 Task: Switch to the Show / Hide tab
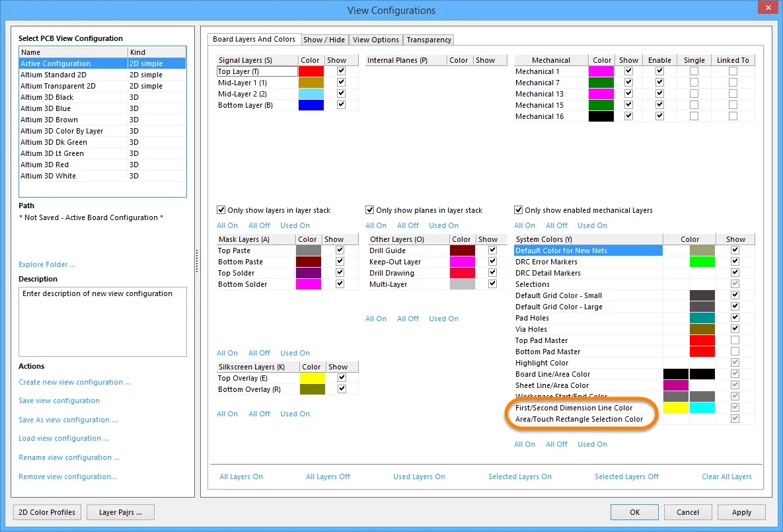[x=324, y=40]
